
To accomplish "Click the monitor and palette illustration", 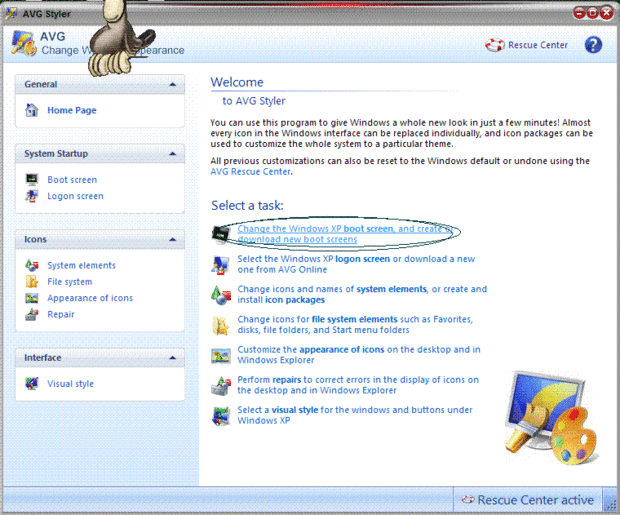I will pos(552,418).
